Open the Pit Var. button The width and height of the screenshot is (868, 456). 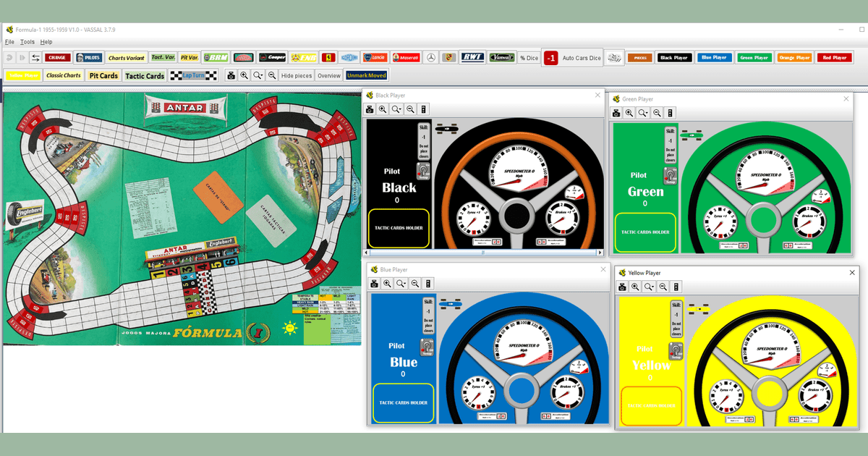pos(189,57)
